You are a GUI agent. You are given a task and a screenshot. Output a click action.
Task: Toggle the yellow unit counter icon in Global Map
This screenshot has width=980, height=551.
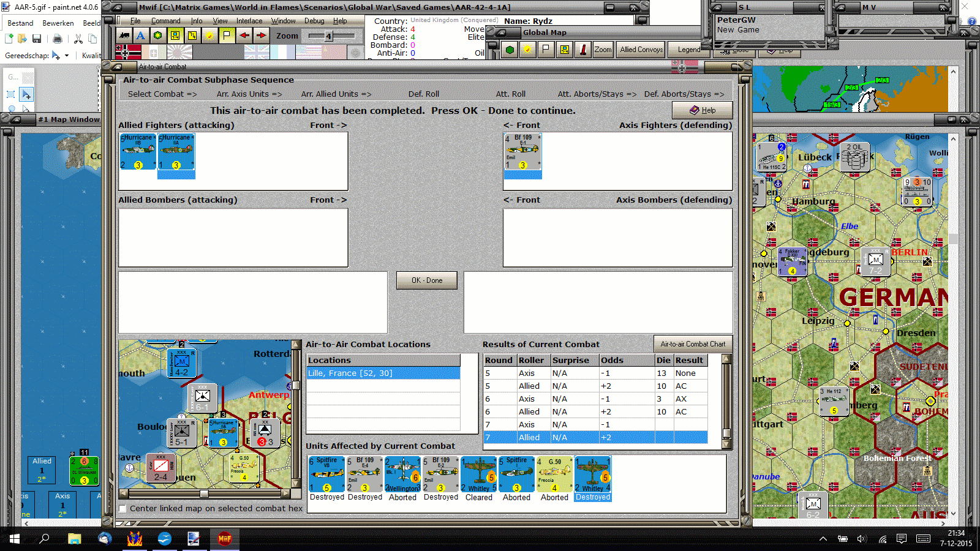point(565,50)
